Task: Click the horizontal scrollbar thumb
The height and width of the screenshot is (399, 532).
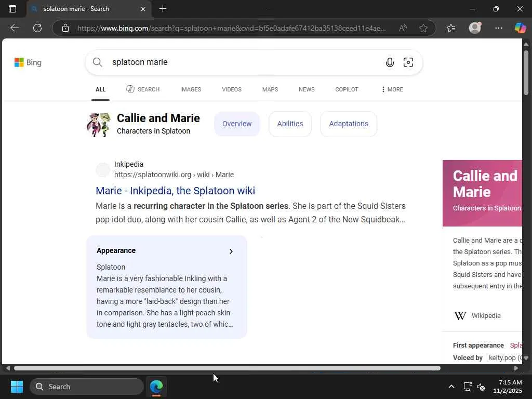Action: pyautogui.click(x=227, y=368)
